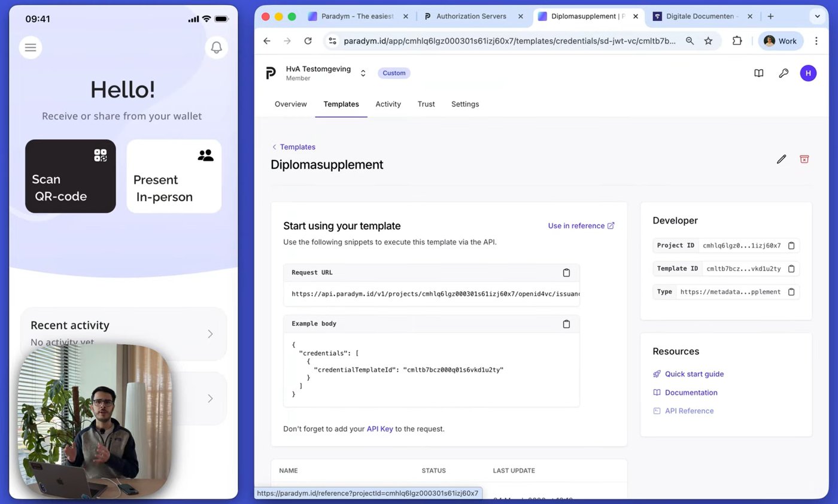Viewport: 838px width, 504px height.
Task: Click the STATUS column header
Action: (433, 470)
